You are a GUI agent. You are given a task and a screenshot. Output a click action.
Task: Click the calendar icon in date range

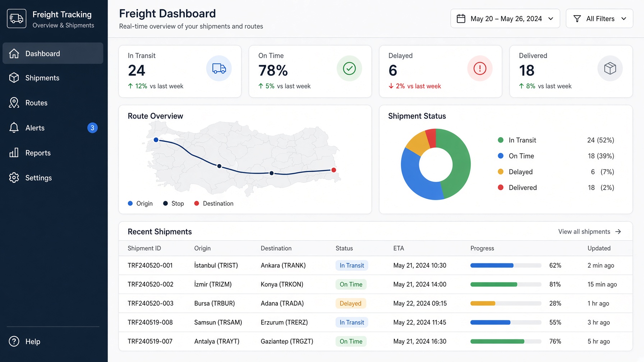pos(461,19)
